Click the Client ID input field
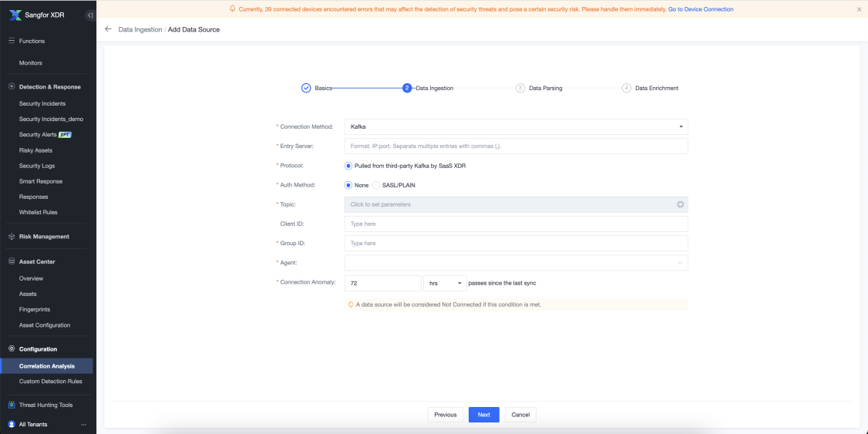Screen dimensions: 868x434 click(516, 224)
